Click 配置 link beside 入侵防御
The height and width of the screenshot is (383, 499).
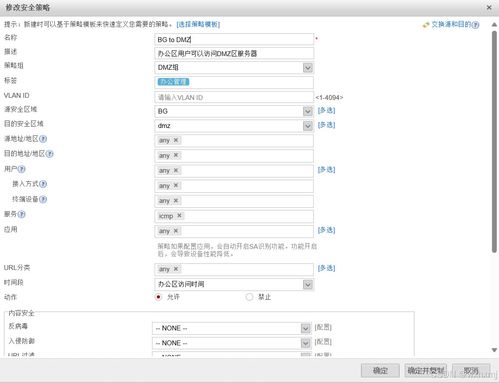323,342
